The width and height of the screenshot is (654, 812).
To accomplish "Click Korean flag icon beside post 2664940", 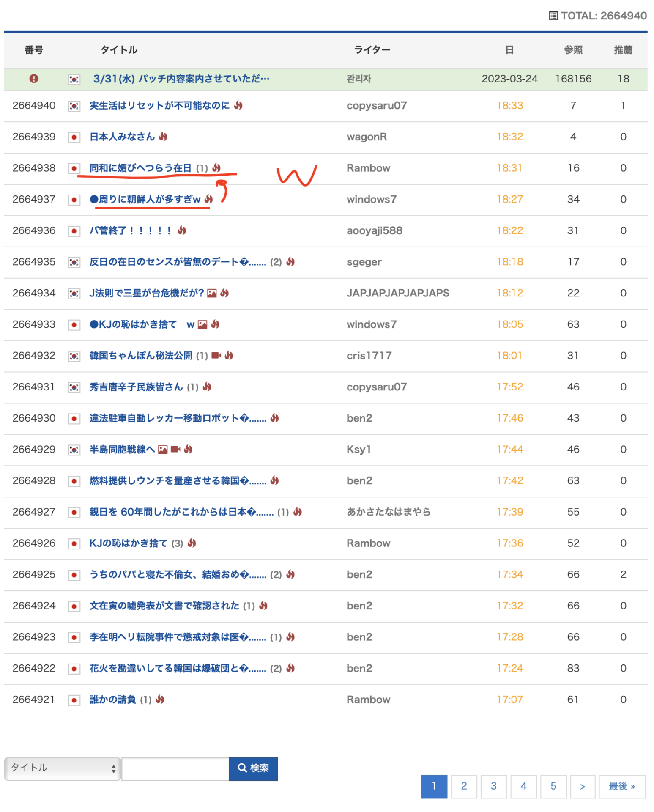I will coord(74,106).
